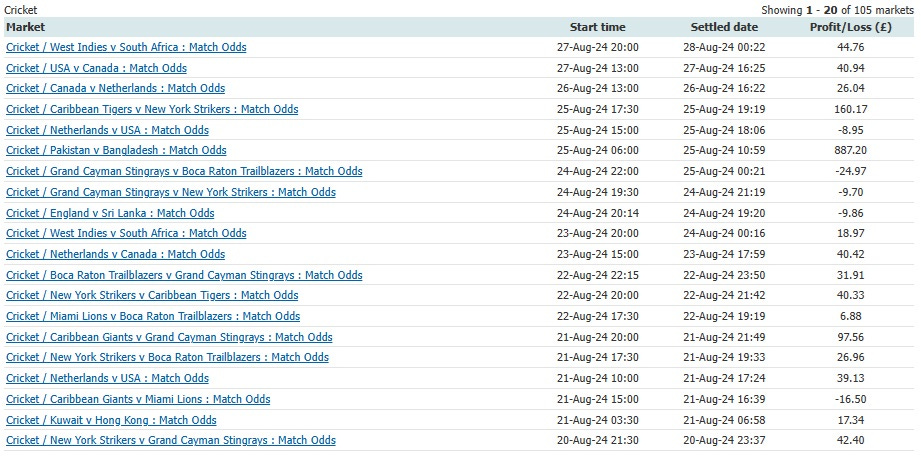
Task: Open Netherlands v USA market starting 25-Aug-24
Action: pyautogui.click(x=107, y=130)
